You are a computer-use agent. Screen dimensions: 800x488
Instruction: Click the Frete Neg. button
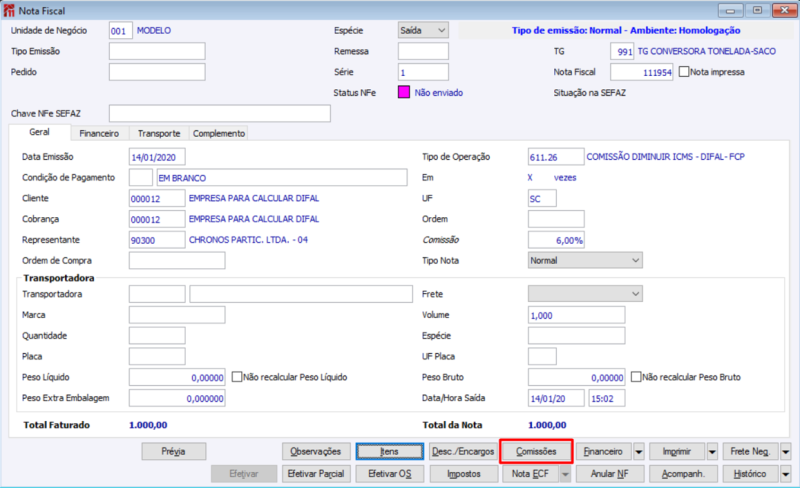[x=751, y=452]
